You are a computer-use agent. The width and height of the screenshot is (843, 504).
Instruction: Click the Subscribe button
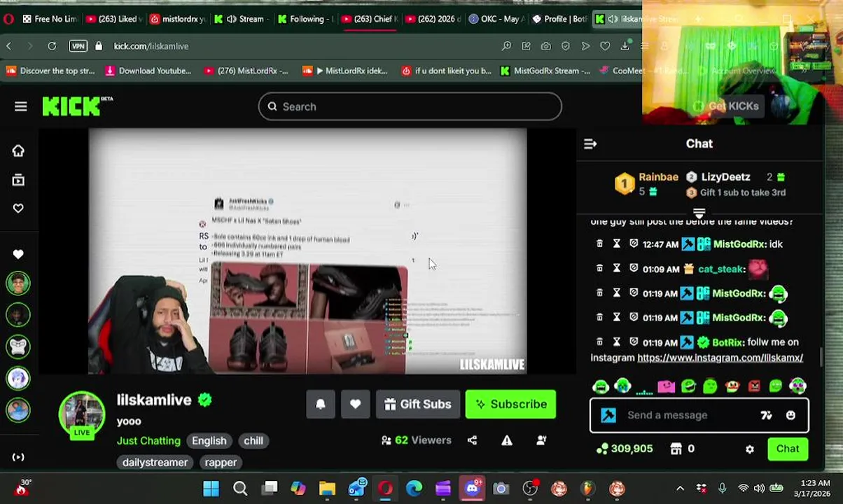point(510,404)
